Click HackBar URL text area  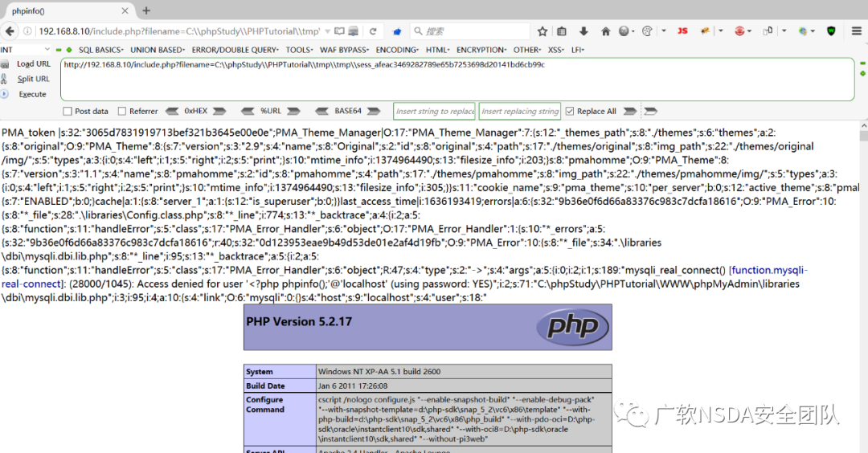[457, 79]
